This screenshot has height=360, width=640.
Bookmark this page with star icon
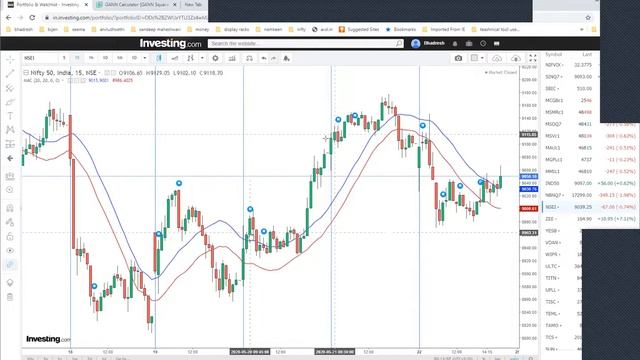click(588, 18)
